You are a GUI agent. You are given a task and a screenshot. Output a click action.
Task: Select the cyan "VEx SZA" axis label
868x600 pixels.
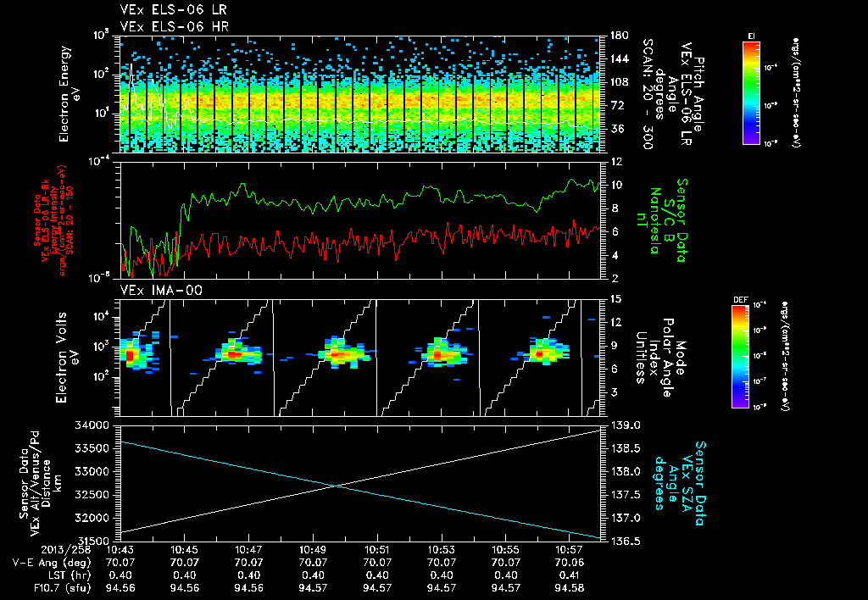pos(687,483)
